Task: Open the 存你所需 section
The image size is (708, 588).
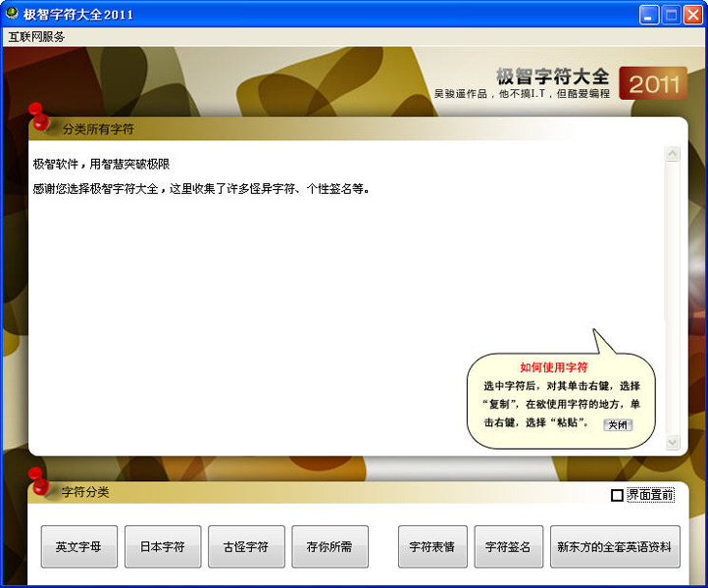Action: point(329,547)
